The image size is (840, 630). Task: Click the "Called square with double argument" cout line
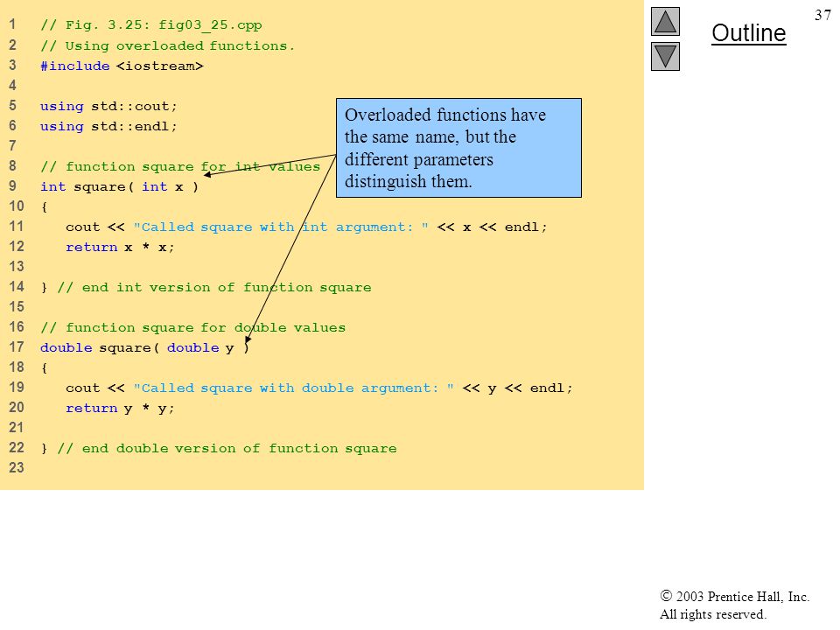[319, 388]
